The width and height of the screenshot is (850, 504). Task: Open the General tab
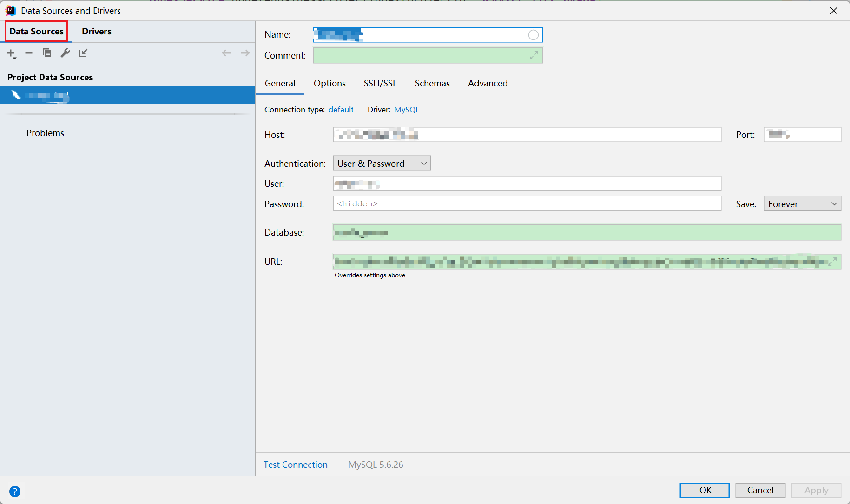280,83
